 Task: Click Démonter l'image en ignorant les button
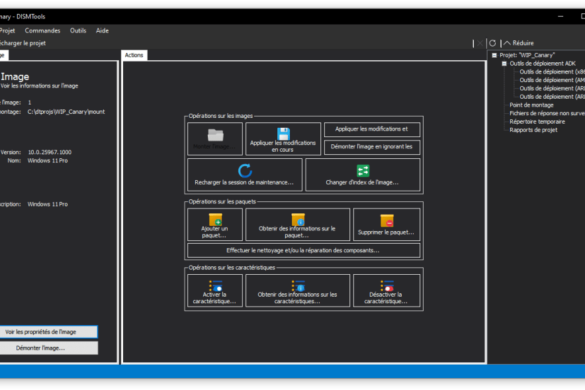coord(372,147)
